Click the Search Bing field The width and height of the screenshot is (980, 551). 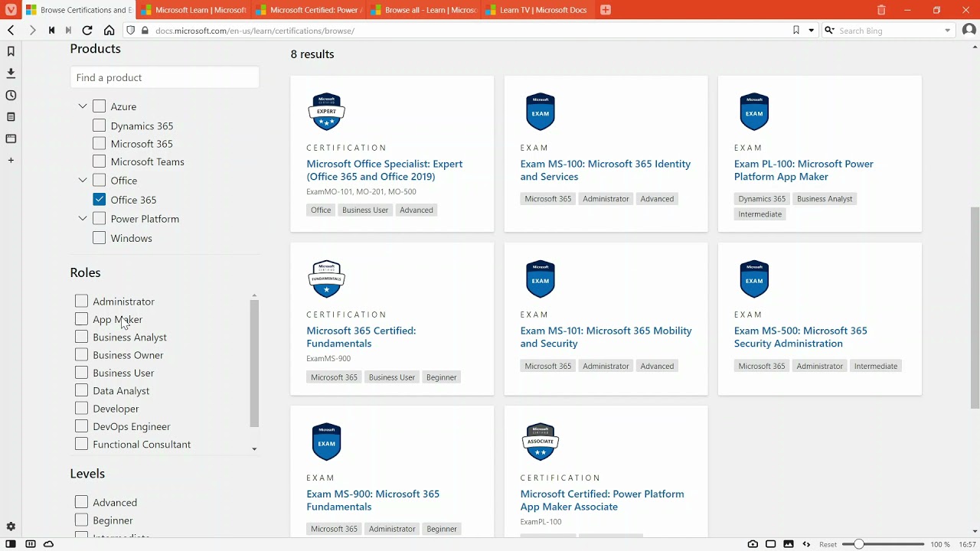[888, 31]
